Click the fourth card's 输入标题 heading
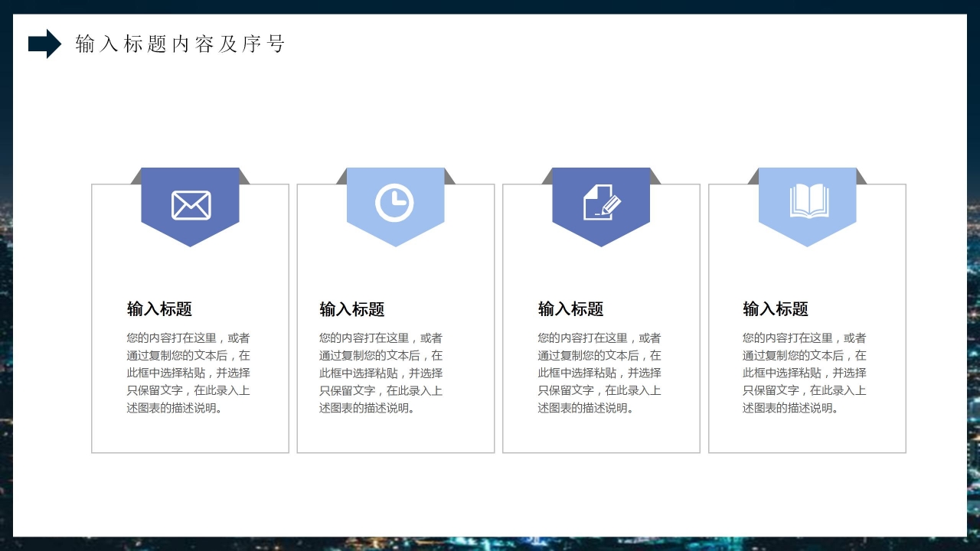This screenshot has height=551, width=980. click(x=776, y=309)
